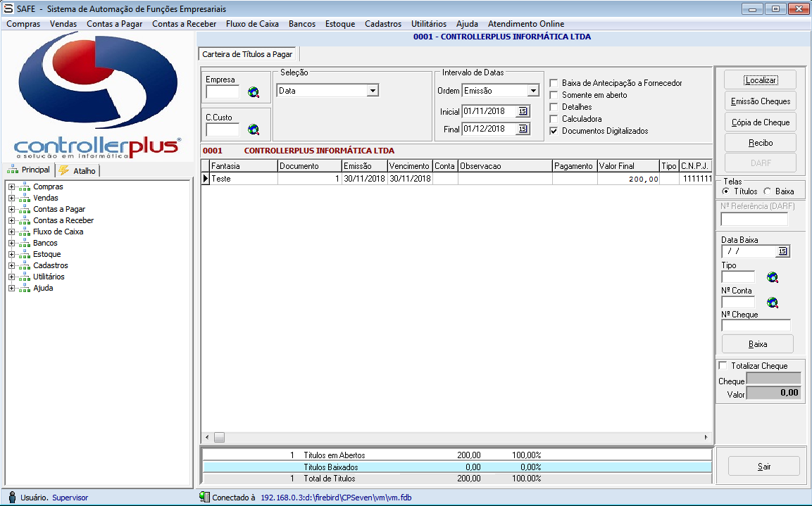Open Atendimento Online menu
The height and width of the screenshot is (506, 812).
pos(525,24)
